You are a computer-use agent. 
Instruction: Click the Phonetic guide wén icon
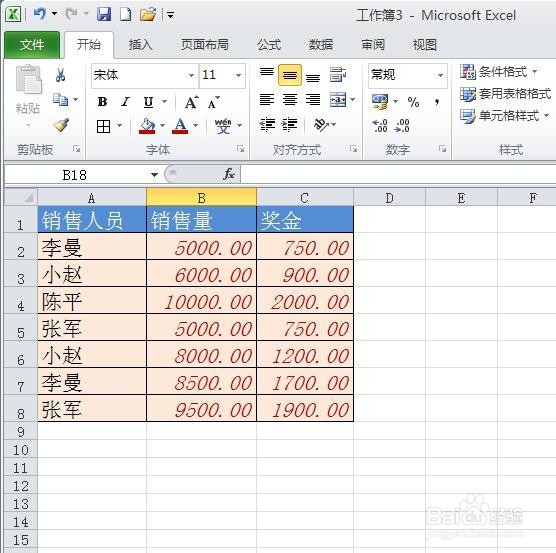click(223, 126)
